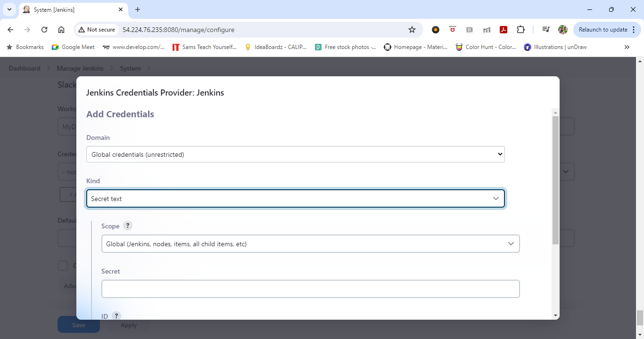Open the Google Meet bookmark
Image resolution: width=644 pixels, height=339 pixels.
(x=73, y=47)
